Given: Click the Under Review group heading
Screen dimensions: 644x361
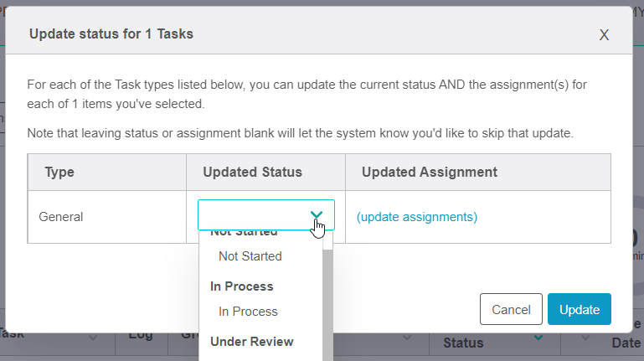Looking at the screenshot, I should (251, 342).
